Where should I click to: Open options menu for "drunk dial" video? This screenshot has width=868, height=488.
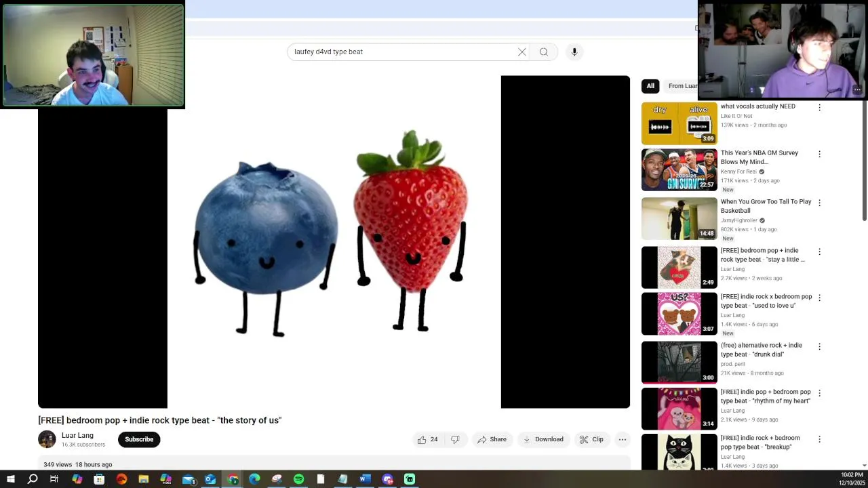coord(819,346)
